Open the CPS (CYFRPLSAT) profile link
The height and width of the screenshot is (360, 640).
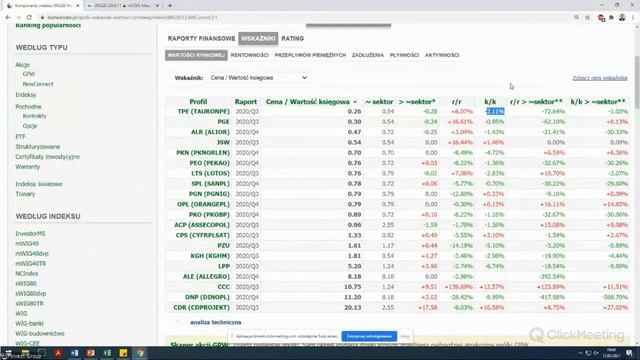202,235
